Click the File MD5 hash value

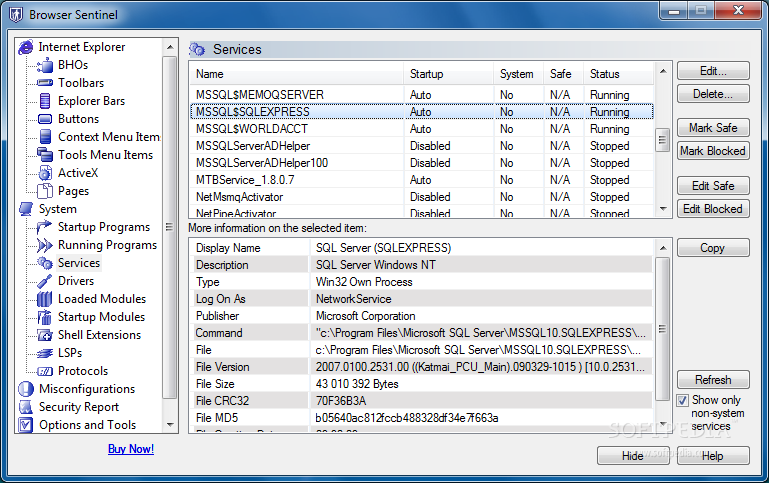pyautogui.click(x=407, y=418)
